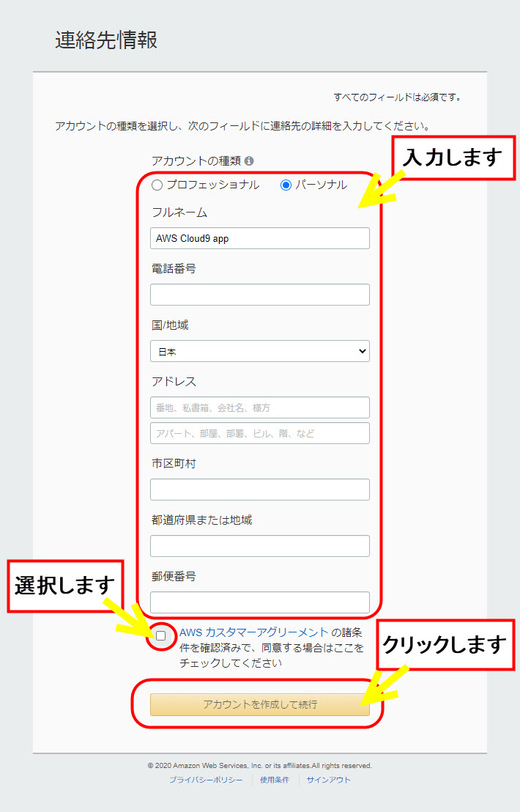The image size is (520, 812).
Task: Click the サインアウト link
Action: coord(328,780)
